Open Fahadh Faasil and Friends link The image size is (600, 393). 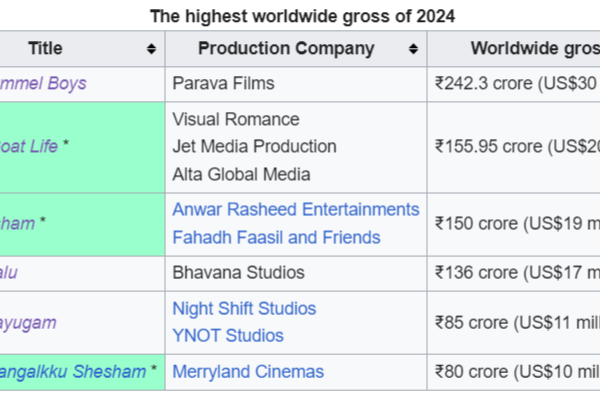click(x=276, y=238)
